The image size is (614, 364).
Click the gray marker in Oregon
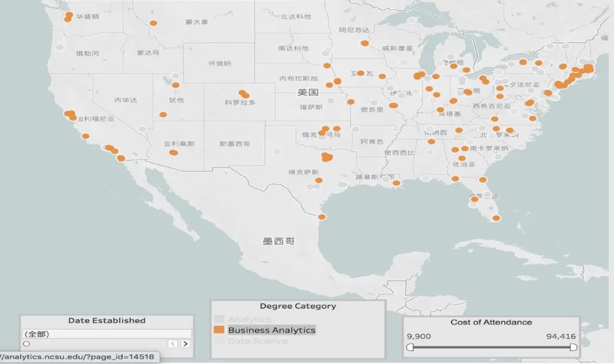tap(60, 47)
